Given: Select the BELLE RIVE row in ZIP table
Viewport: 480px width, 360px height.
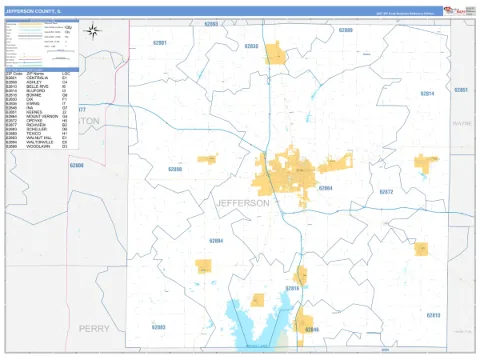Looking at the screenshot, I should click(x=42, y=86).
